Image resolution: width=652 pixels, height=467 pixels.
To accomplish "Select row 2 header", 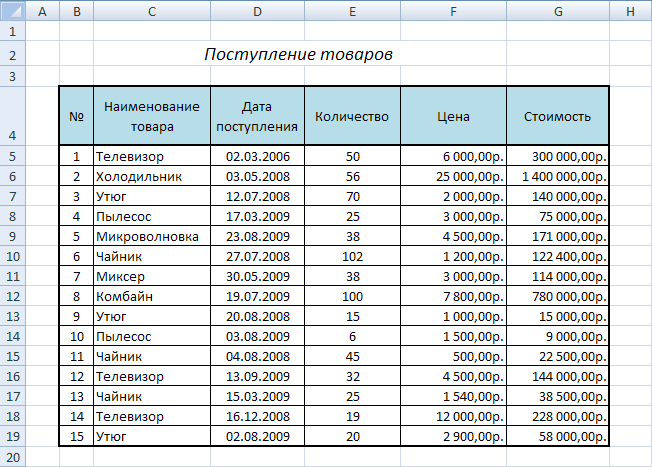I will [12, 53].
